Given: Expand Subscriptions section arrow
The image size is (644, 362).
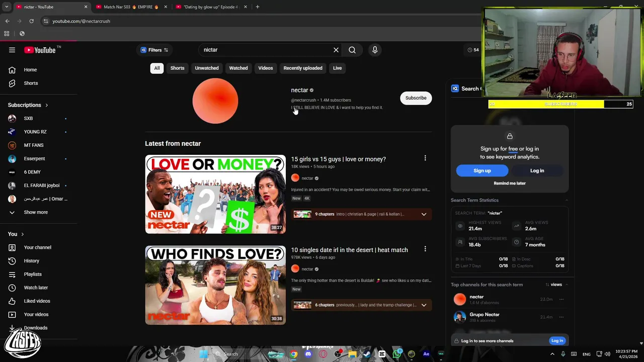Looking at the screenshot, I should coord(46,105).
